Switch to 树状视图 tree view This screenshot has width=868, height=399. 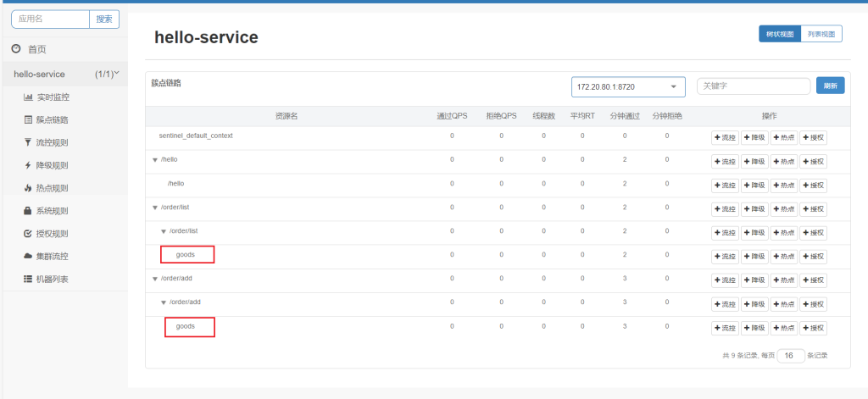coord(779,34)
